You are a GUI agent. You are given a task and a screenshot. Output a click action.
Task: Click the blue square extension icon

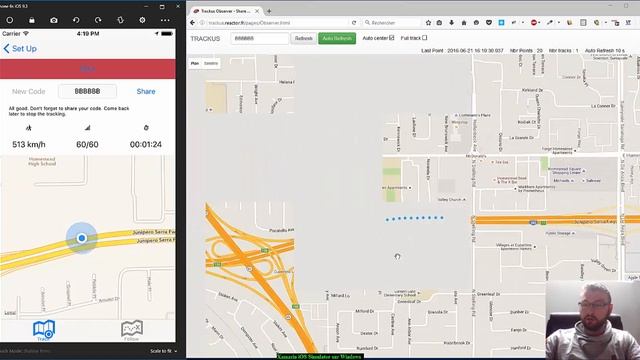click(501, 23)
